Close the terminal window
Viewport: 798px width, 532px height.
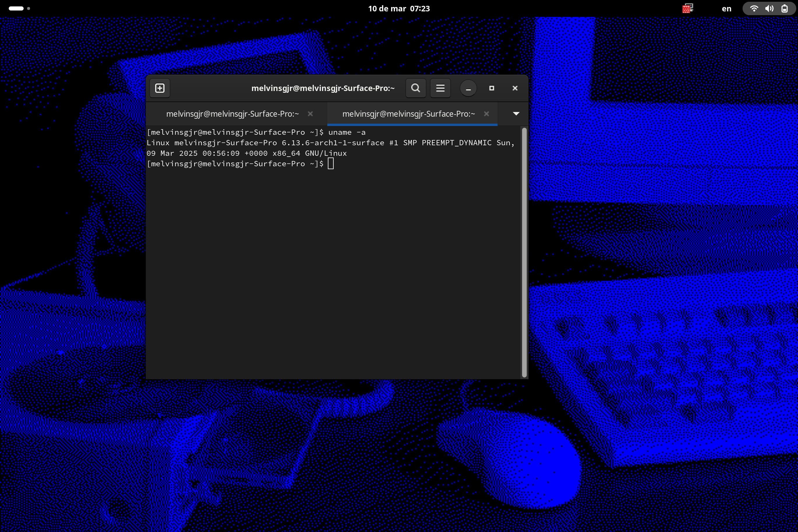point(515,88)
